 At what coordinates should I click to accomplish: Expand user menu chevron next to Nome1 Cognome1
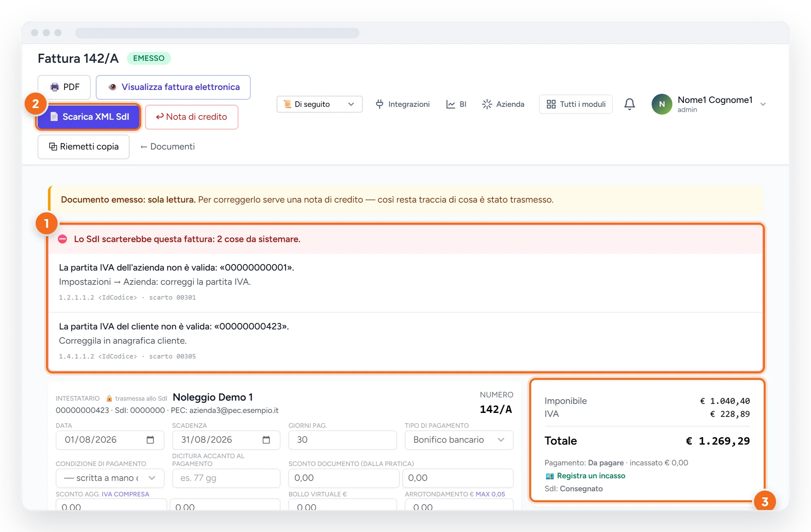[763, 105]
